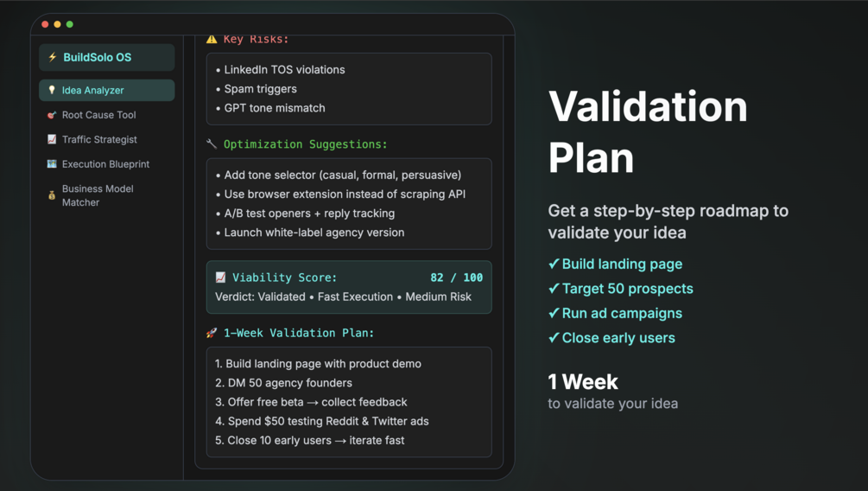Screen dimensions: 868x491
Task: Click the wrench icon beside Optimization Suggestions
Action: [x=212, y=144]
